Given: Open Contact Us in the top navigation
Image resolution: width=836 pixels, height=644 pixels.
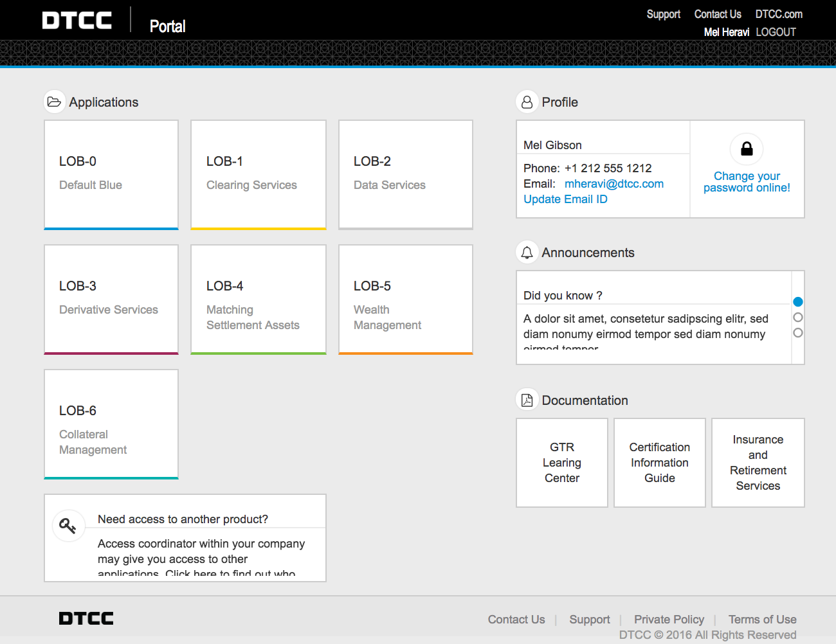Looking at the screenshot, I should pos(718,14).
